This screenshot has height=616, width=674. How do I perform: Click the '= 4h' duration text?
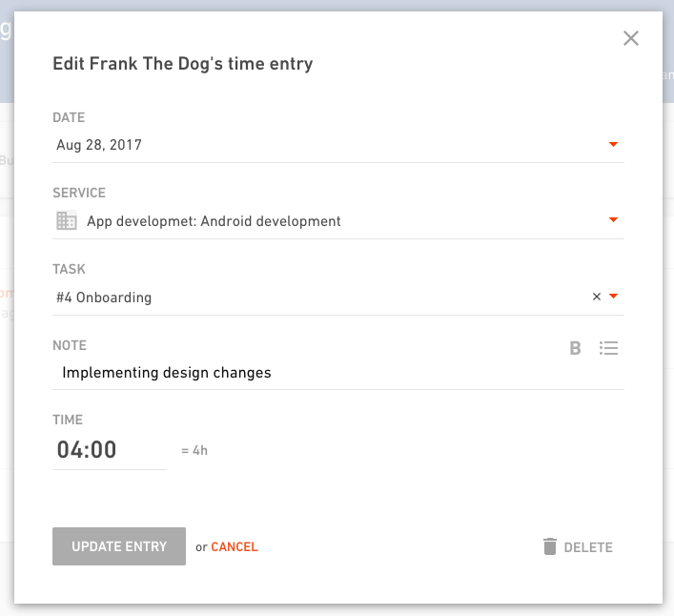point(194,450)
